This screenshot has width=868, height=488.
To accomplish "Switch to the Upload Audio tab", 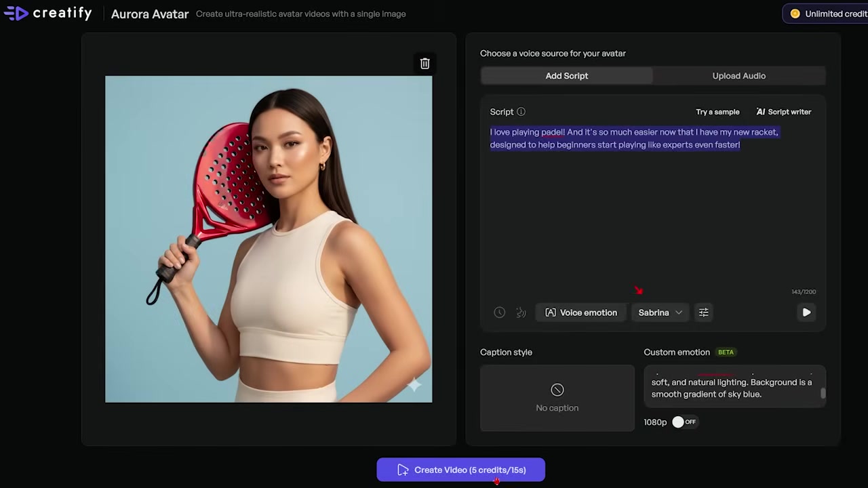I will (739, 76).
